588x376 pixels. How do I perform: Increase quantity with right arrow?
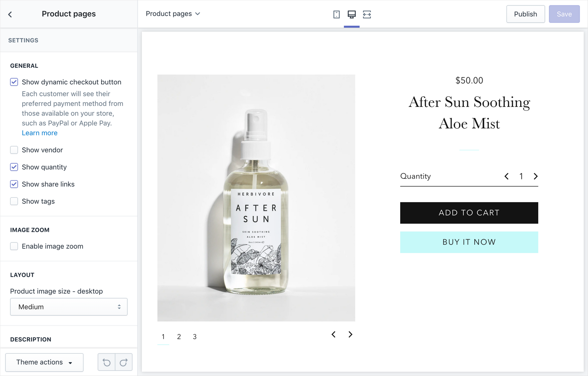coord(535,176)
